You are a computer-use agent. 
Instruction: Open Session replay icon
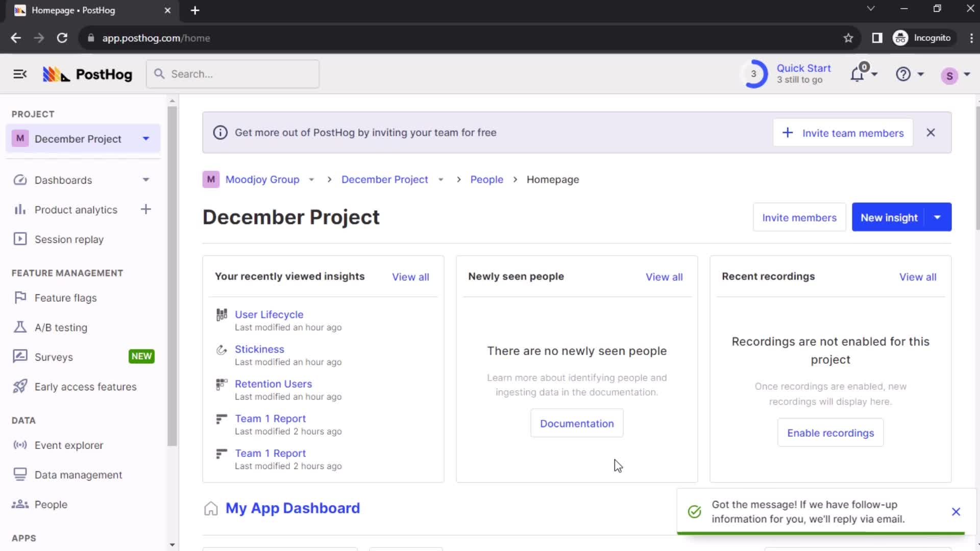(19, 239)
